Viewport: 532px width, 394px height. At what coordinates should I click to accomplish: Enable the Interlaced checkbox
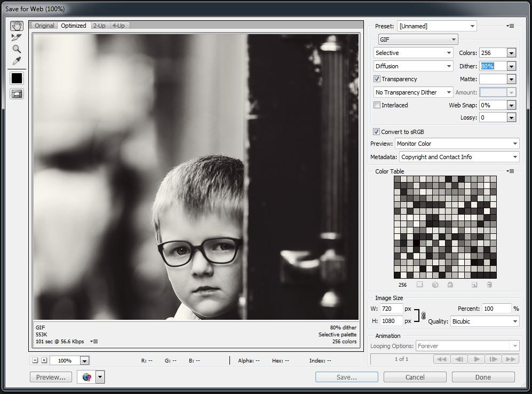coord(378,105)
